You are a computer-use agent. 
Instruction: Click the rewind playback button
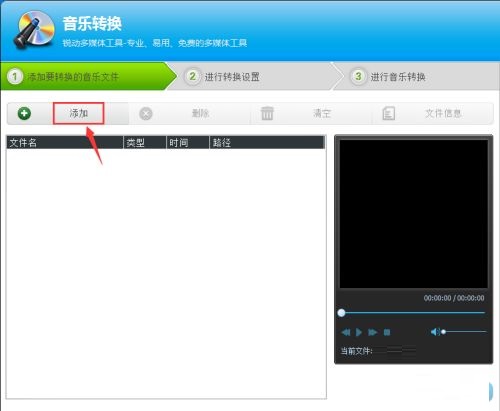pyautogui.click(x=346, y=332)
